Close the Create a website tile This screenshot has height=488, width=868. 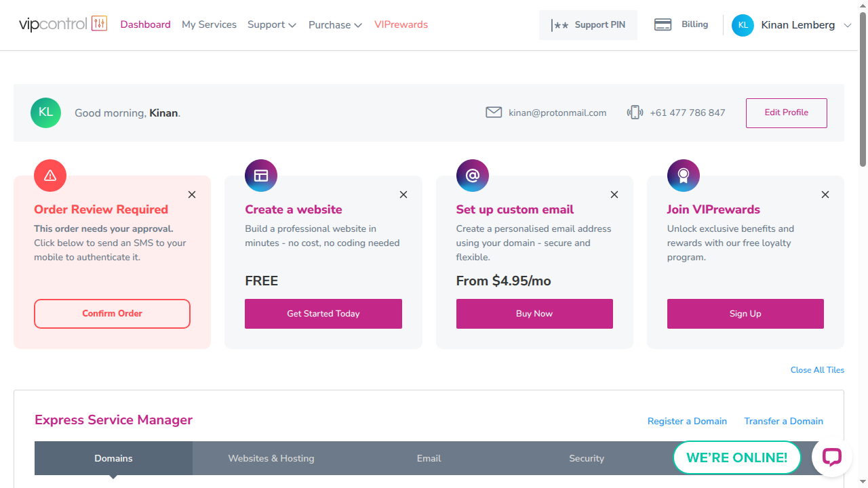(403, 195)
